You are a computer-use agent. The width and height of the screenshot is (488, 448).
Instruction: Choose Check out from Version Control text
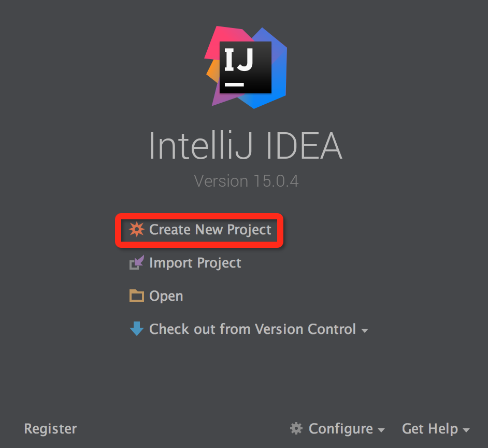pos(252,329)
